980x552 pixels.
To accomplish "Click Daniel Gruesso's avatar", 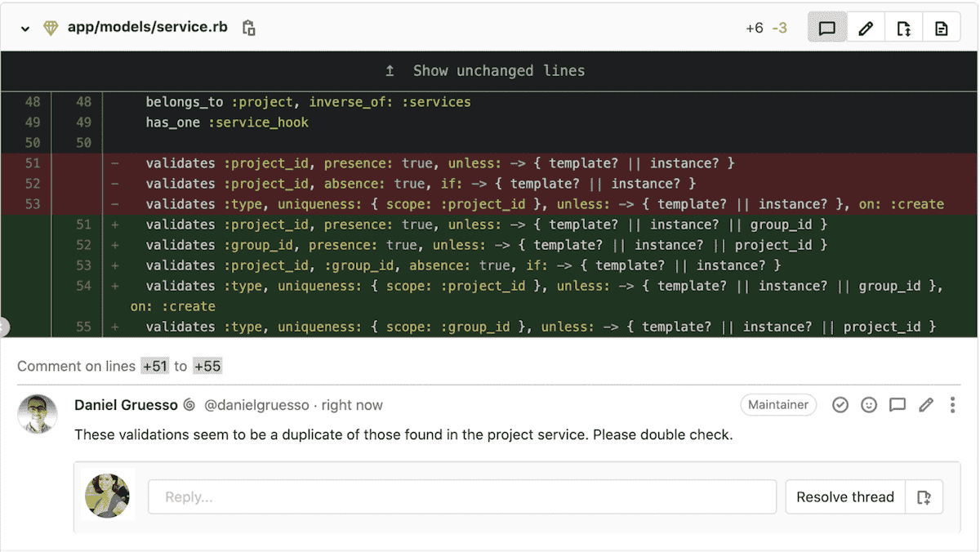I will [38, 414].
